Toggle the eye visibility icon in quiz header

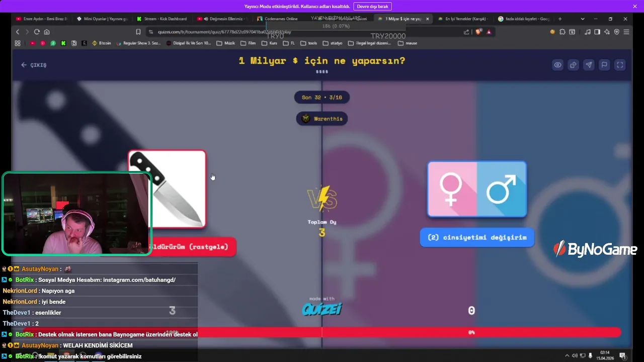coord(557,65)
